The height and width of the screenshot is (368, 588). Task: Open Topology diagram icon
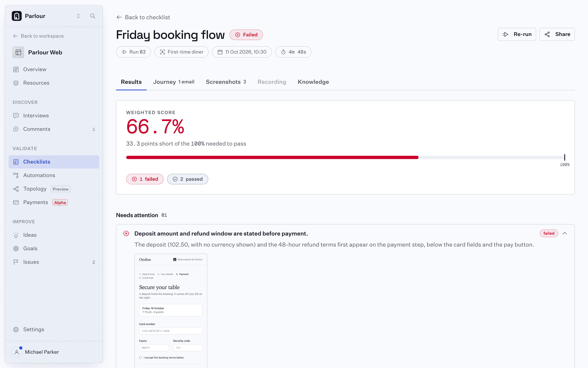pyautogui.click(x=16, y=189)
